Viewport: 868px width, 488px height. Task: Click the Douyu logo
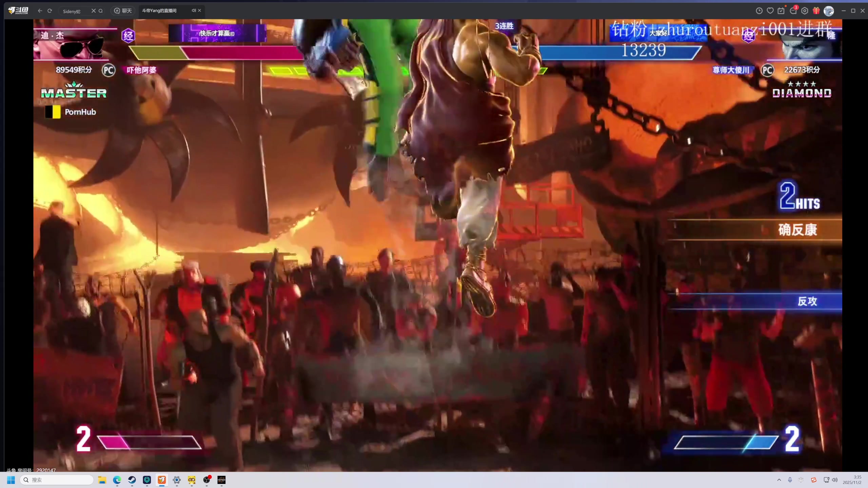click(18, 11)
